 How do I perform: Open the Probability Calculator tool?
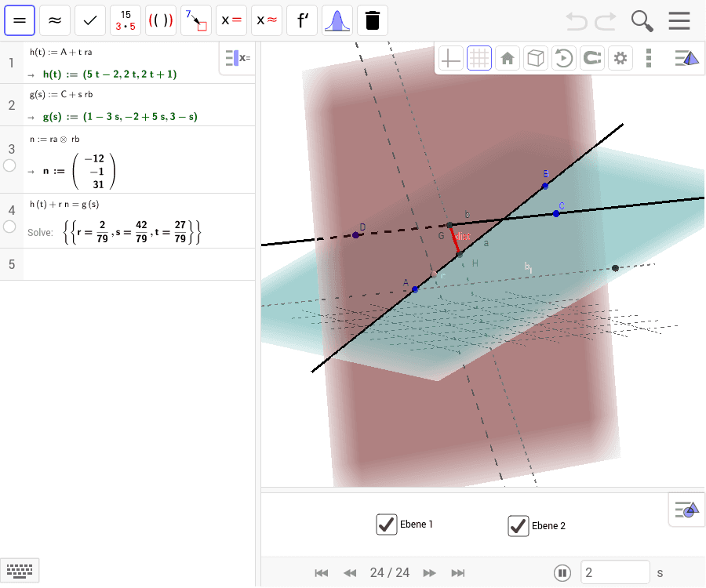337,20
